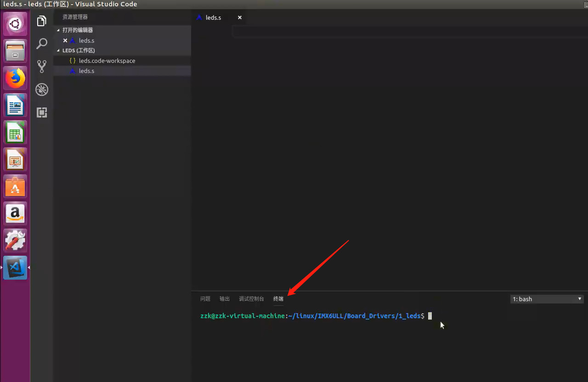Focus Visual Studio Code dock icon

(x=15, y=268)
